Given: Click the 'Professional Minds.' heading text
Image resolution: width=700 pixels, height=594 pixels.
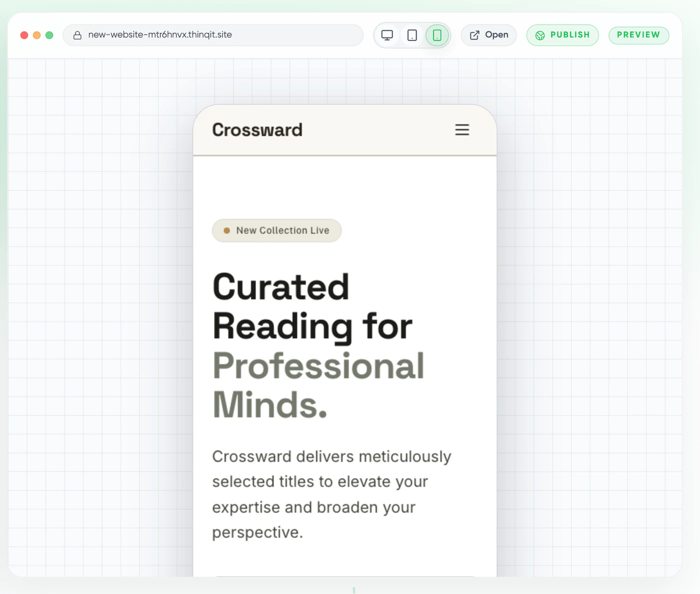Looking at the screenshot, I should coord(318,385).
